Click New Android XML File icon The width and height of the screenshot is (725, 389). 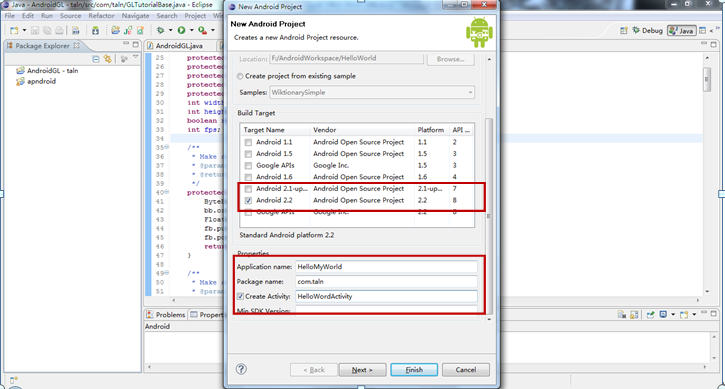140,31
